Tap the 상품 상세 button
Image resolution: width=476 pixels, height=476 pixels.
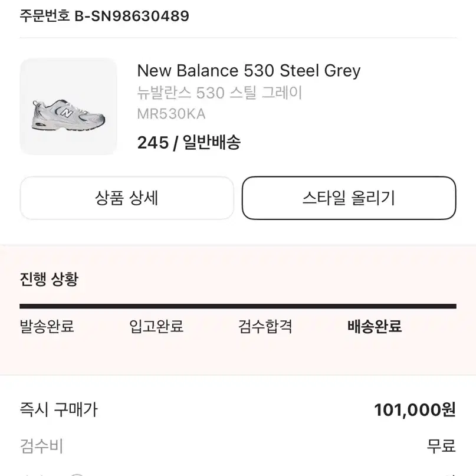click(127, 198)
